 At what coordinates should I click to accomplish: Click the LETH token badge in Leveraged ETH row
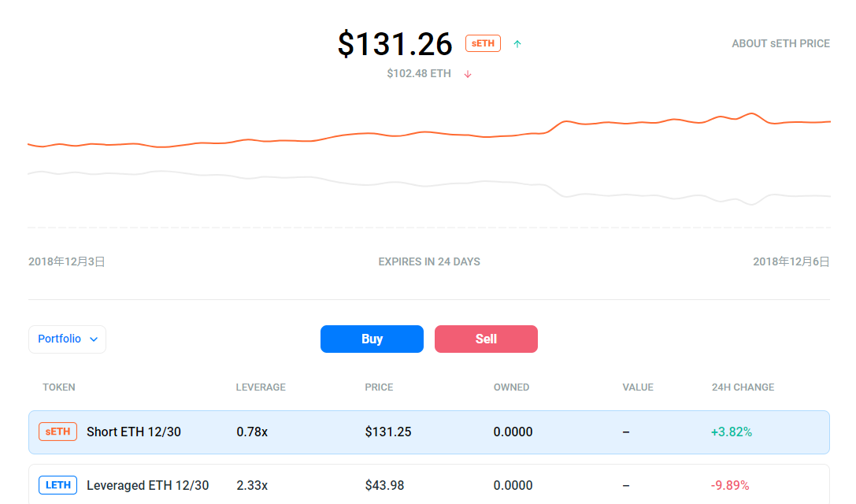(x=57, y=485)
